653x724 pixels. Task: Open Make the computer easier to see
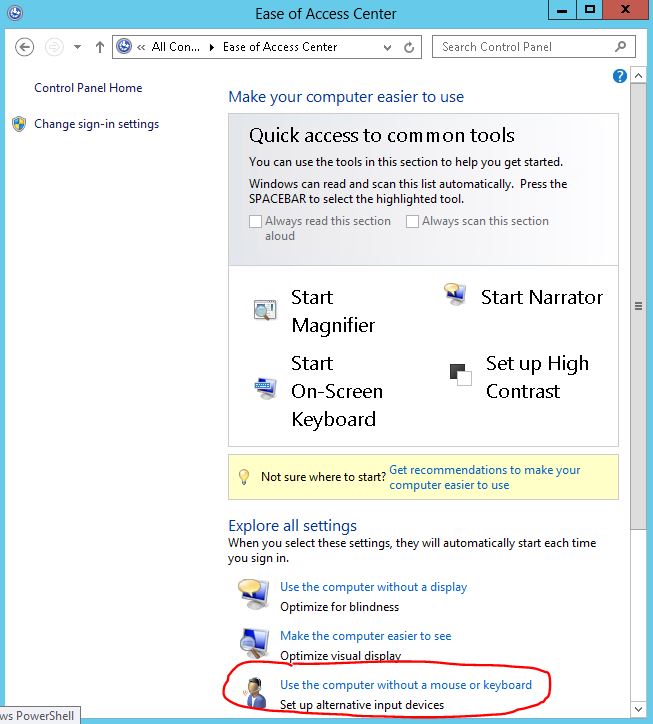point(365,636)
